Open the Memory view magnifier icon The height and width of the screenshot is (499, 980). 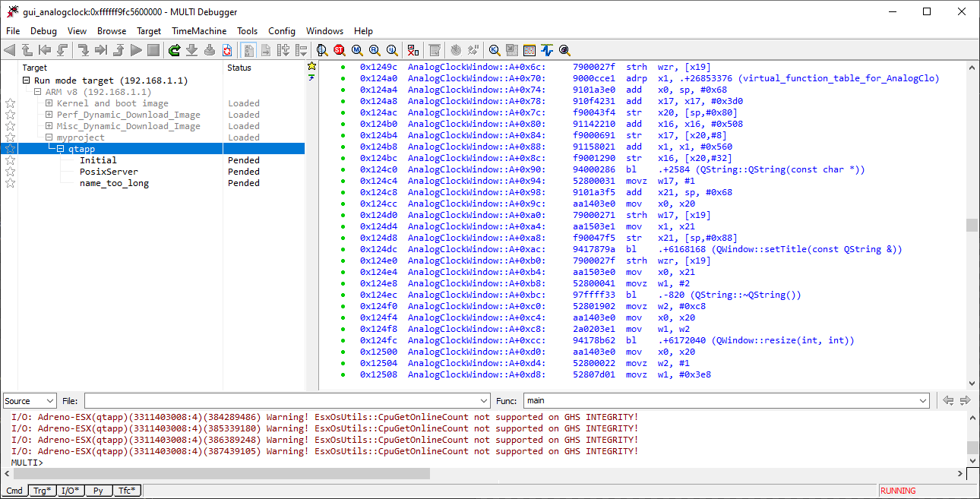356,50
